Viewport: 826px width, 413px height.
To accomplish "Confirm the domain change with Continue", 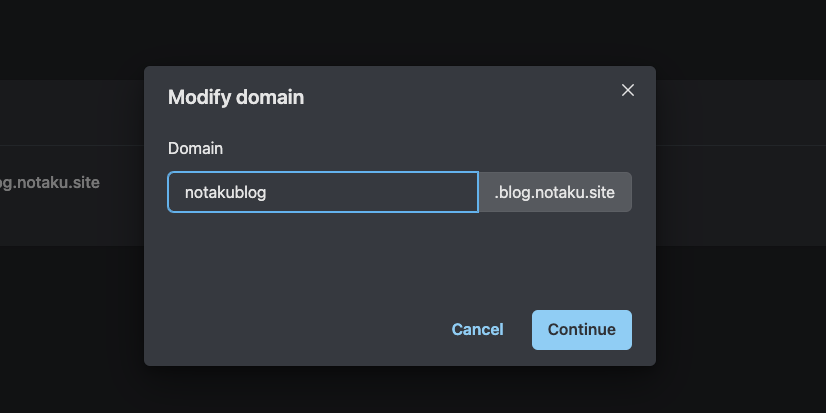I will click(x=581, y=329).
